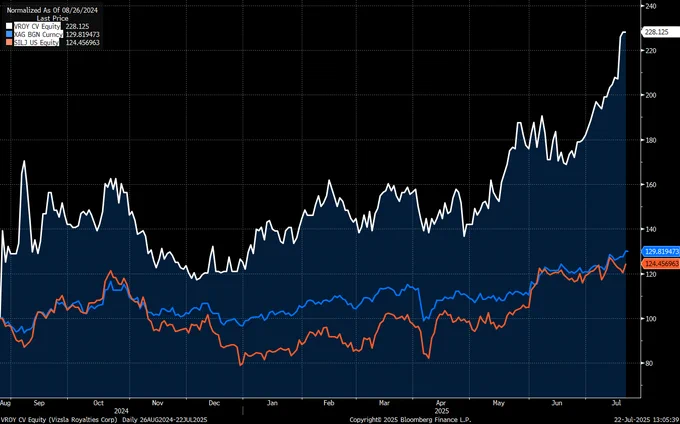Screen dimensions: 680x424
Task: Click the May x-axis month label
Action: click(499, 403)
